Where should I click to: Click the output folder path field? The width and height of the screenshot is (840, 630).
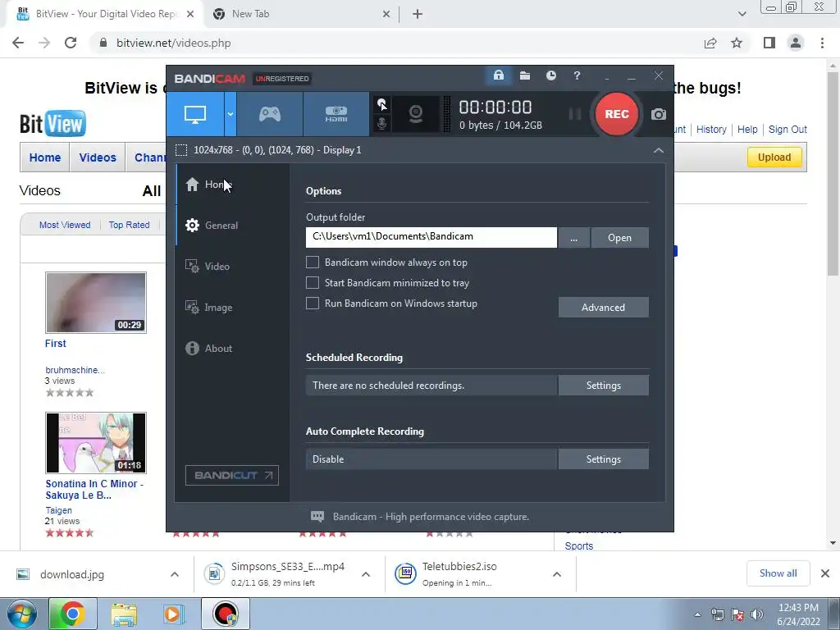pyautogui.click(x=431, y=237)
